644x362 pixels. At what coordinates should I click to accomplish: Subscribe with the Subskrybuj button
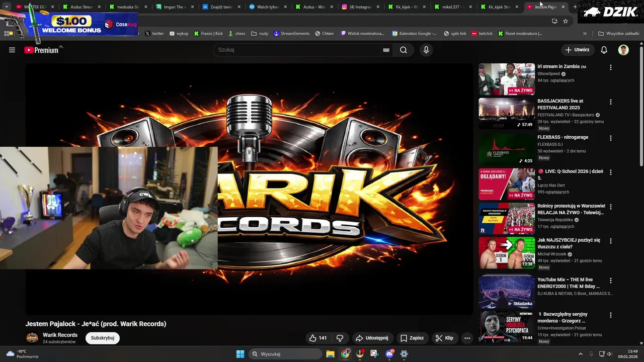coord(103,338)
